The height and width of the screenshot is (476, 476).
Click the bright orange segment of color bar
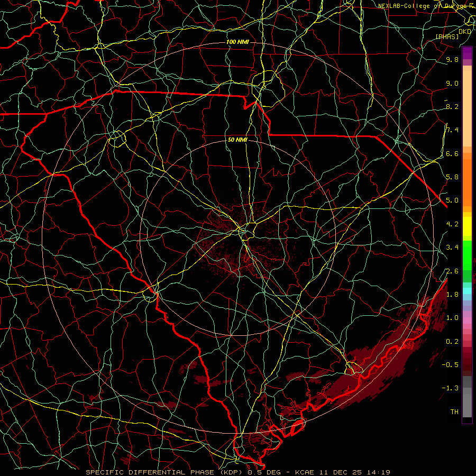[x=467, y=182]
